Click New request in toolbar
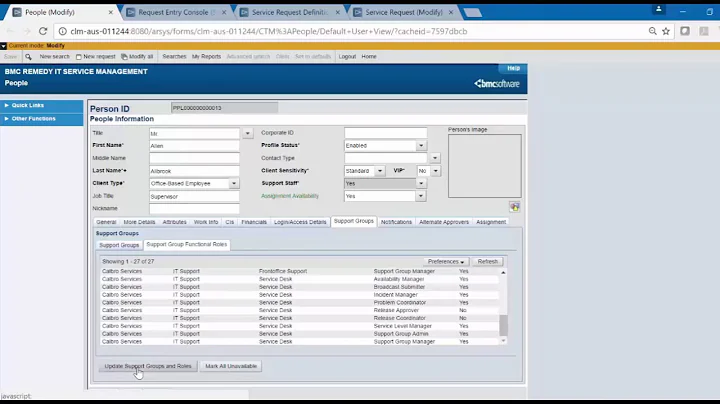Screen dimensions: 720x404 click(x=96, y=56)
